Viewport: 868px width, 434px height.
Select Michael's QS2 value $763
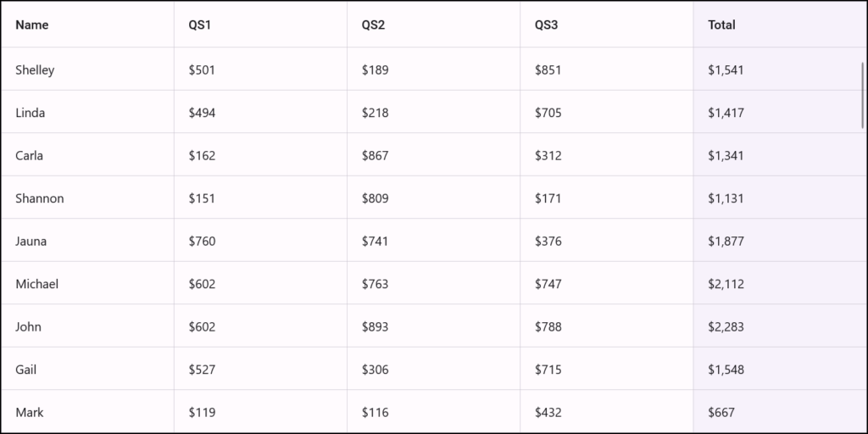(x=375, y=284)
